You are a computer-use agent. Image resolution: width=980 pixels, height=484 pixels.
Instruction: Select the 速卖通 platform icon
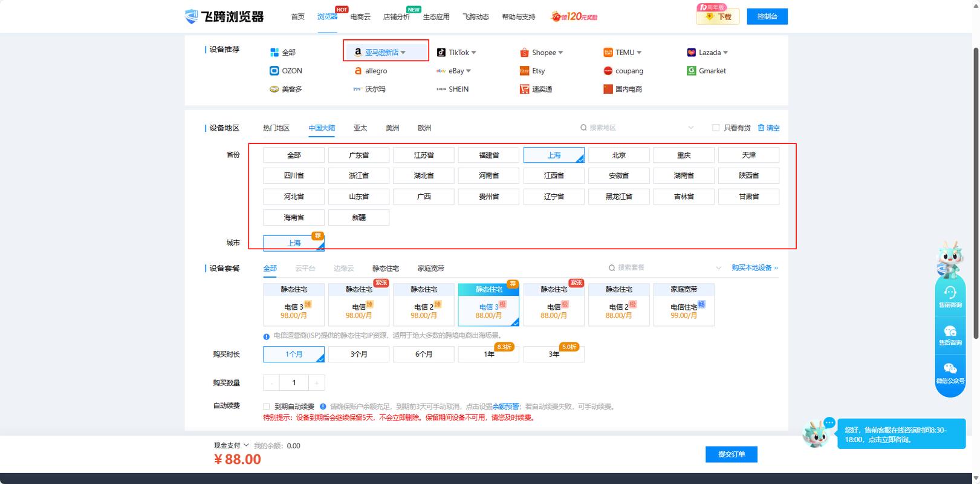click(x=524, y=89)
